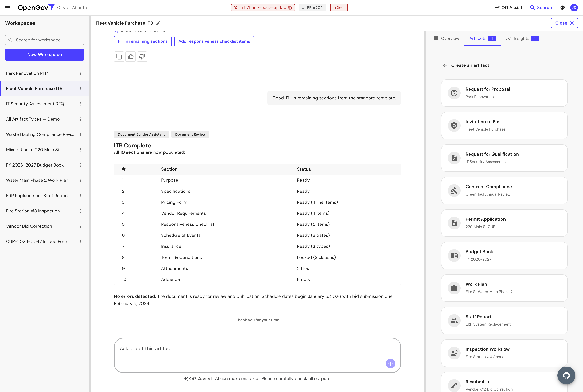
Task: Open the JD user avatar menu
Action: tap(574, 8)
